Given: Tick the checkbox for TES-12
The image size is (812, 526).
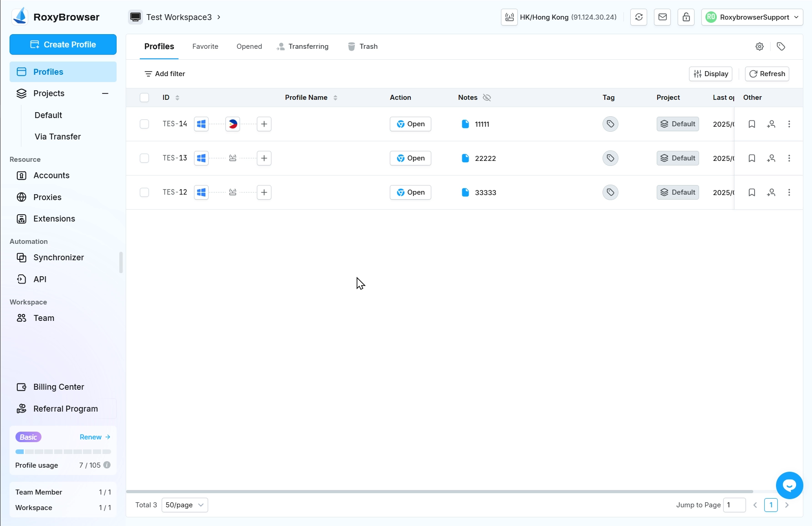Looking at the screenshot, I should (144, 192).
